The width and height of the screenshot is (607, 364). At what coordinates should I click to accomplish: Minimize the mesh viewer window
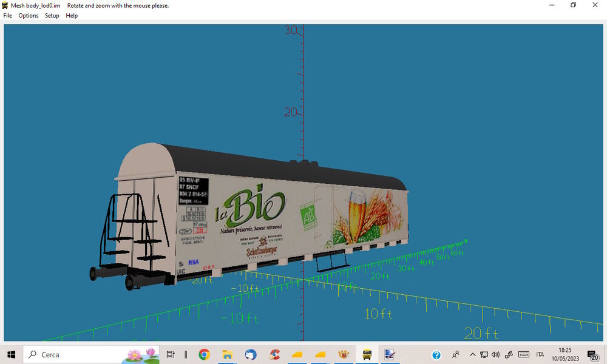pyautogui.click(x=552, y=5)
